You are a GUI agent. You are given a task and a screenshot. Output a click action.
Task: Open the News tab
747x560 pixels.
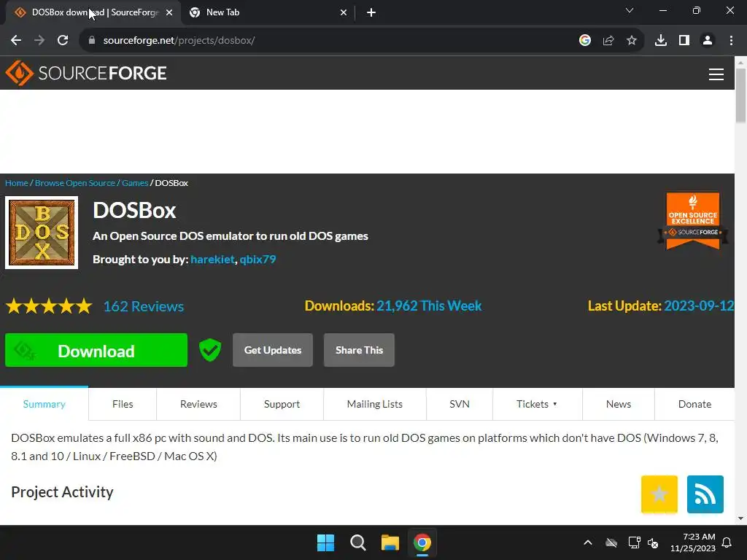click(x=619, y=404)
